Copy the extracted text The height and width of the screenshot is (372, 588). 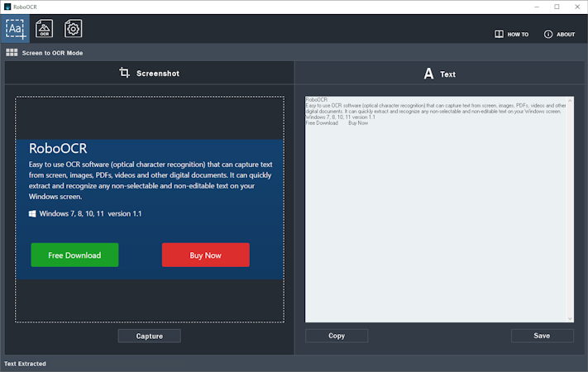click(337, 336)
